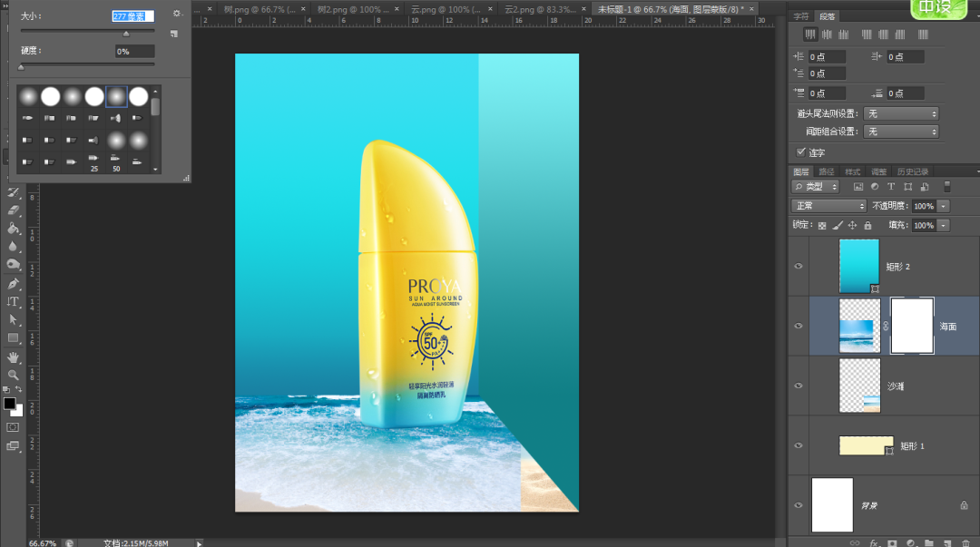Select the History Brush tool

(x=13, y=192)
